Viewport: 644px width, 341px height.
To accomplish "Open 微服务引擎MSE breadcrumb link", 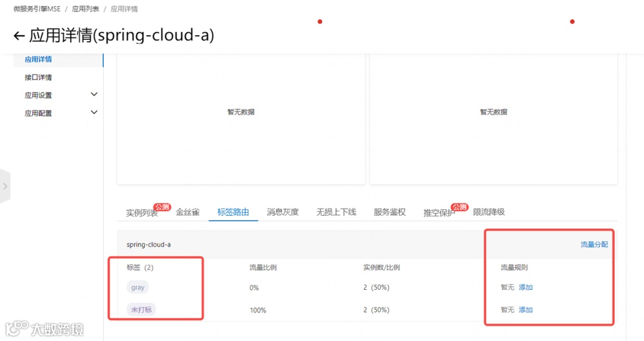I will (37, 8).
